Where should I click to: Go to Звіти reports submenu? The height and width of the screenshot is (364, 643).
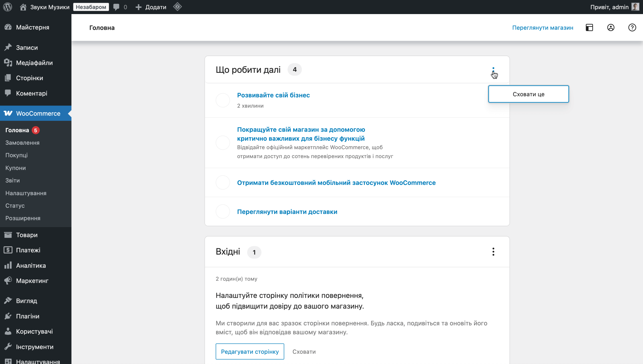pyautogui.click(x=13, y=180)
